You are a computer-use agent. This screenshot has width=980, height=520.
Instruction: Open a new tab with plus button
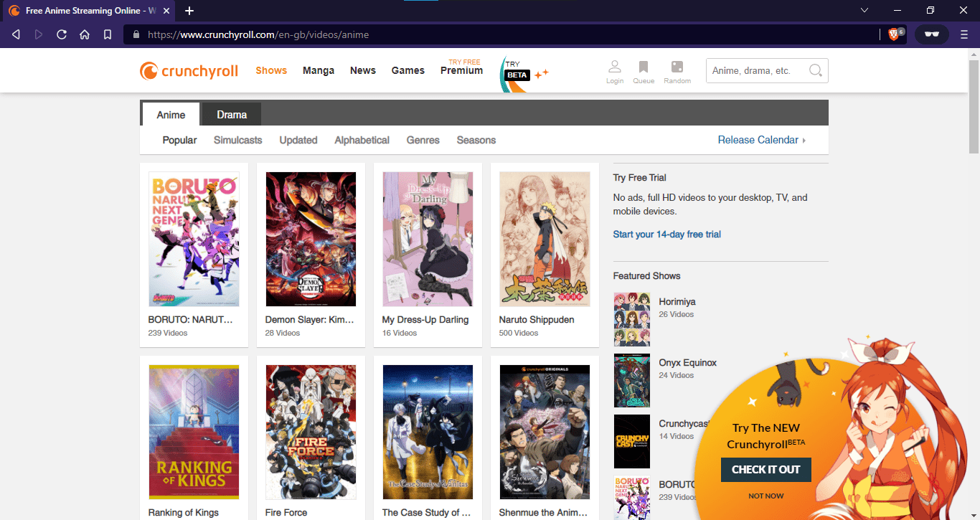click(189, 11)
